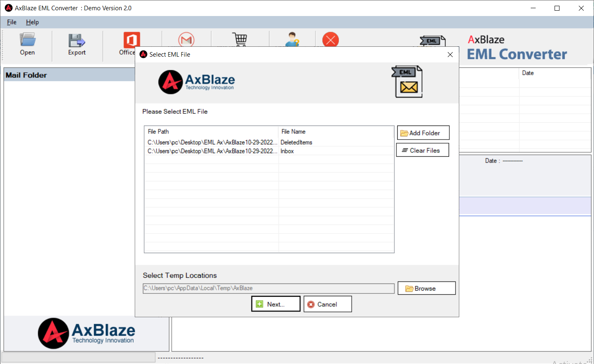Click the Next button
This screenshot has height=364, width=594.
point(276,304)
